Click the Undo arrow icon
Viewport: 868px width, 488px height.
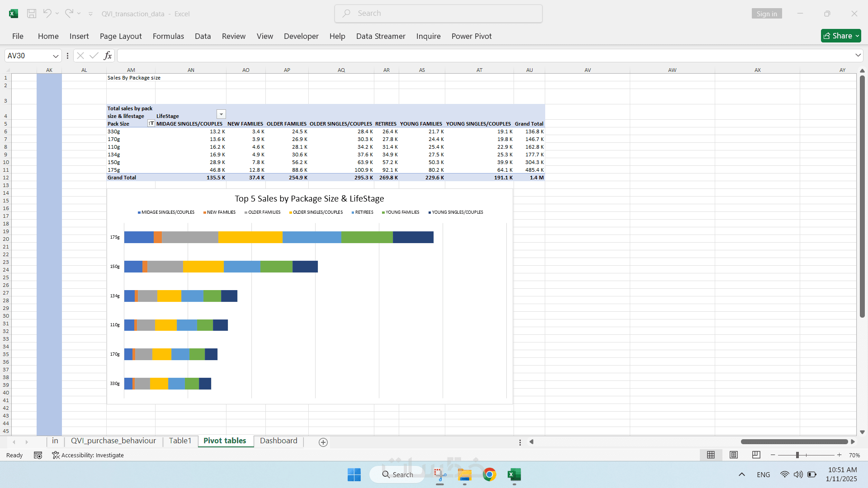click(47, 14)
